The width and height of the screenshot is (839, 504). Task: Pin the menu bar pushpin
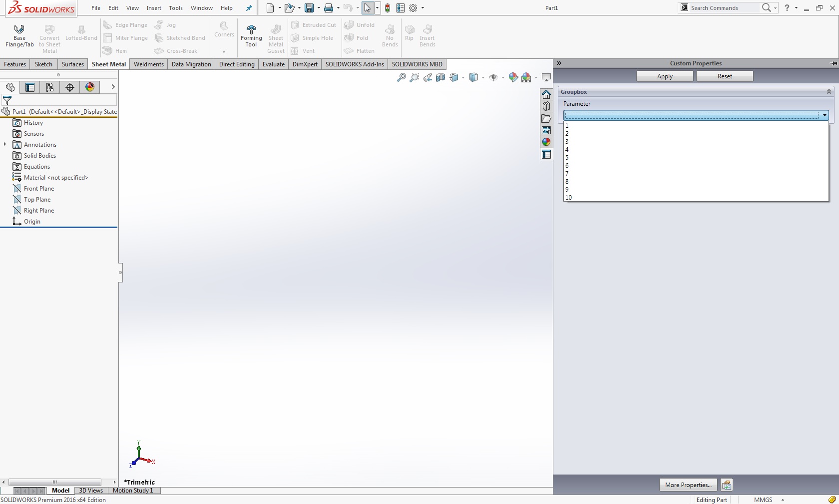[x=249, y=8]
